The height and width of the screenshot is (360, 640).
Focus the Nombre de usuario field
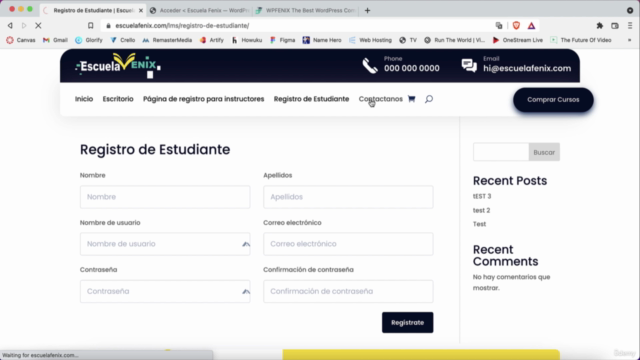[165, 244]
